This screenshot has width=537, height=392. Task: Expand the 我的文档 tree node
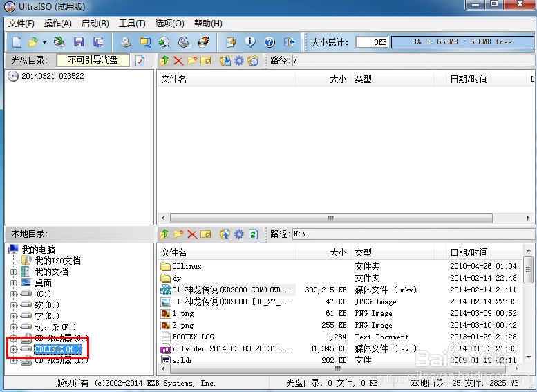point(13,272)
